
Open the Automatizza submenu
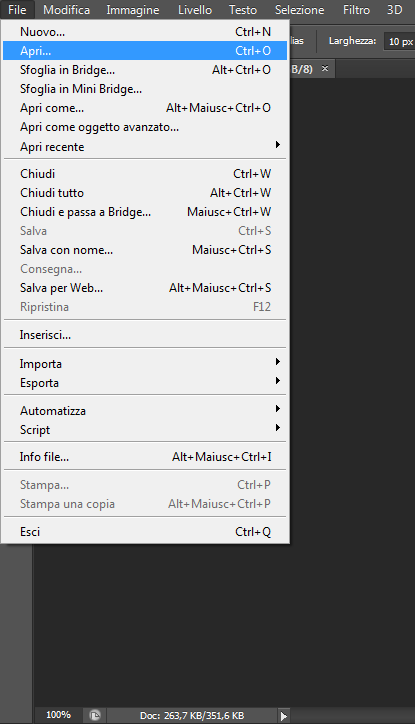145,410
